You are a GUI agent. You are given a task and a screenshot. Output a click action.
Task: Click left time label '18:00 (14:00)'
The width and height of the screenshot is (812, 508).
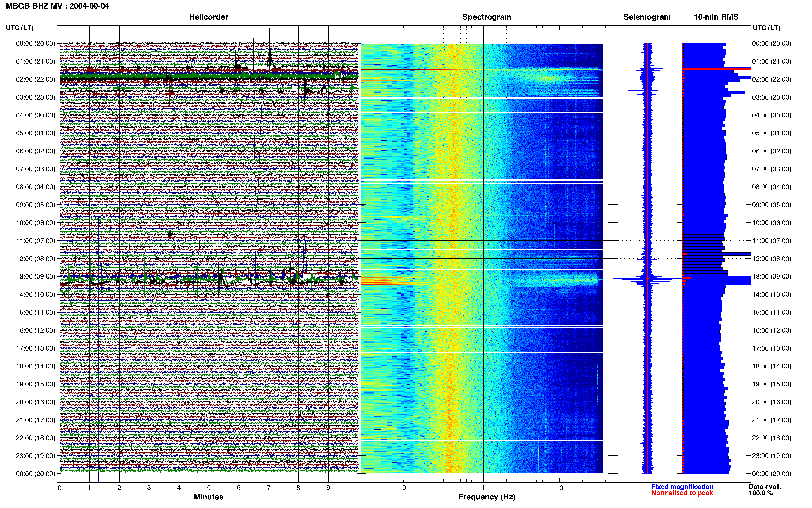(36, 366)
